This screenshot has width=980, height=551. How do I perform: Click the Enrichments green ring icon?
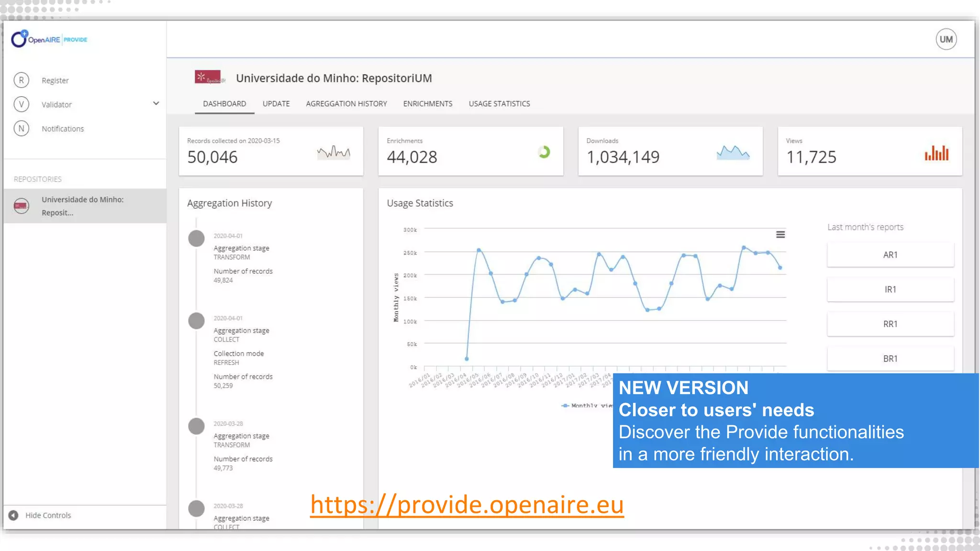point(544,152)
